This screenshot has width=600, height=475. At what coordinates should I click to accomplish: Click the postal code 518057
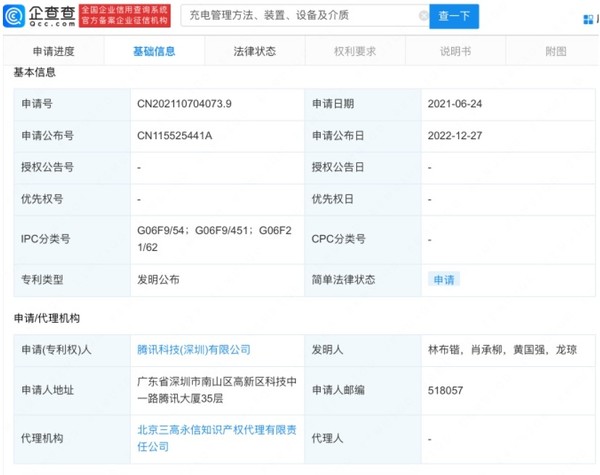coord(445,390)
